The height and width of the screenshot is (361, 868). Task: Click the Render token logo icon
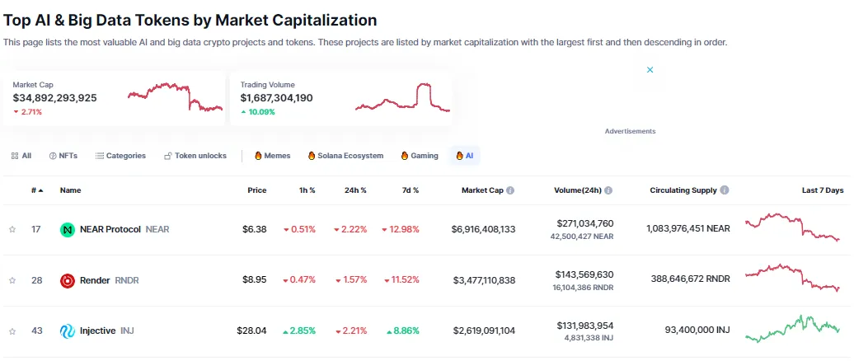point(68,281)
